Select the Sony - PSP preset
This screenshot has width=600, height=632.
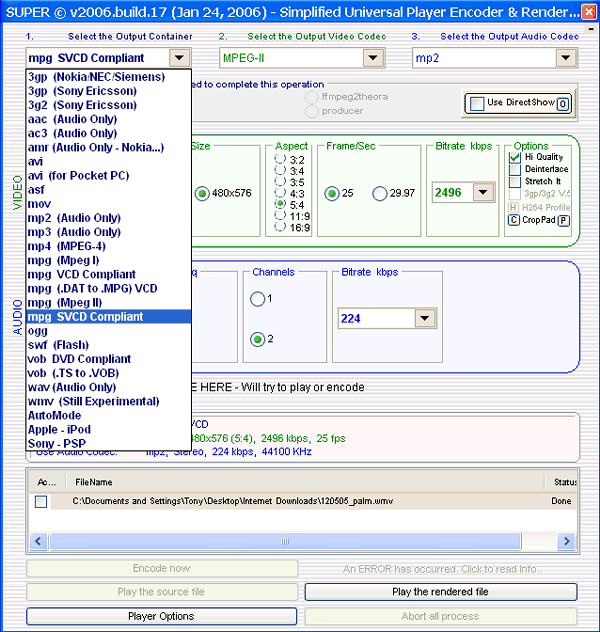point(108,444)
